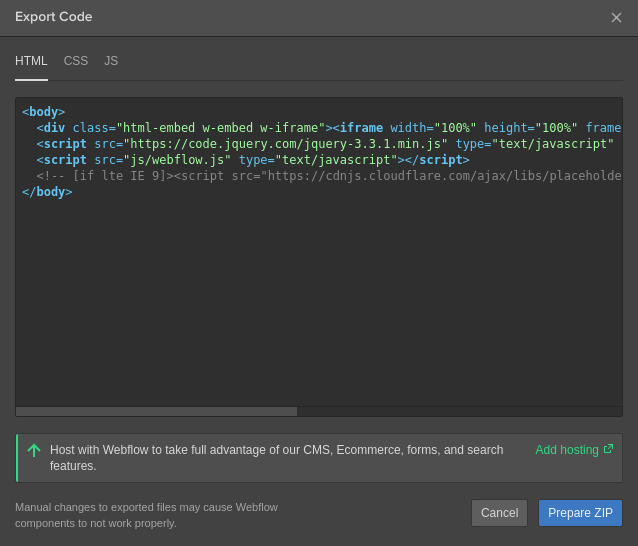The width and height of the screenshot is (638, 546).
Task: Click the external link icon beside Add hosting
Action: (x=608, y=449)
